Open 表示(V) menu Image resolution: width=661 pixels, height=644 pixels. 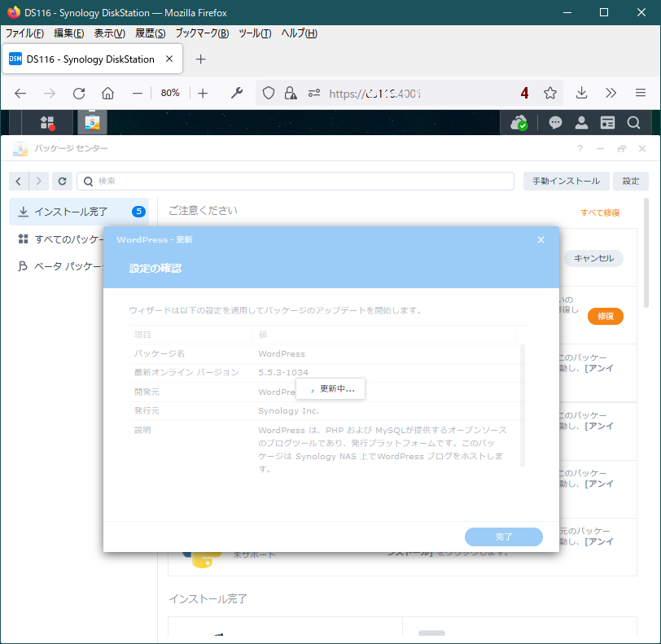tap(110, 33)
